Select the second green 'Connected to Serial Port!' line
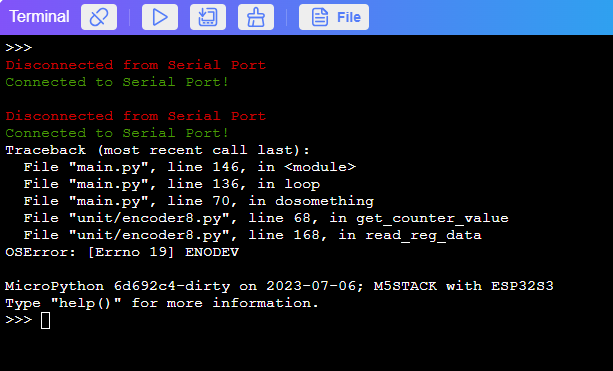This screenshot has height=371, width=613. 117,133
